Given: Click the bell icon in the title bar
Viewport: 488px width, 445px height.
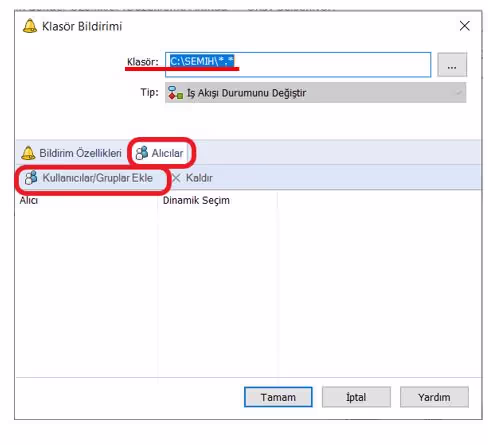Looking at the screenshot, I should coord(30,26).
